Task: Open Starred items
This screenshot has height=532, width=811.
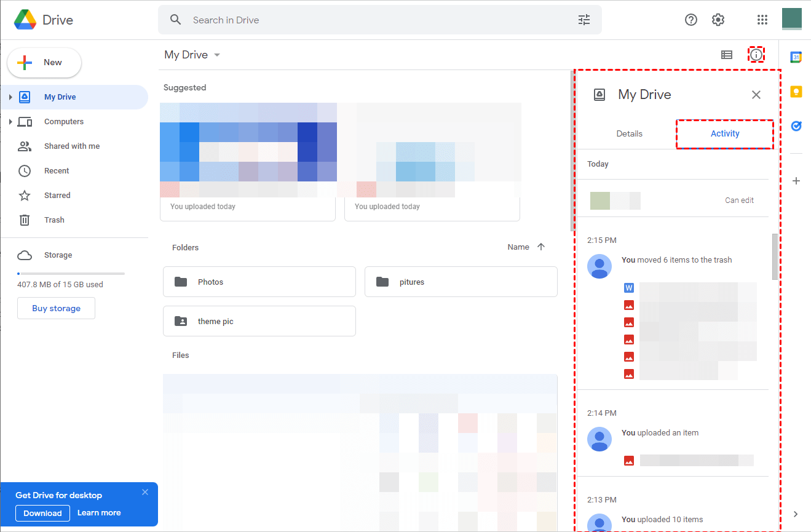Action: click(x=74, y=196)
